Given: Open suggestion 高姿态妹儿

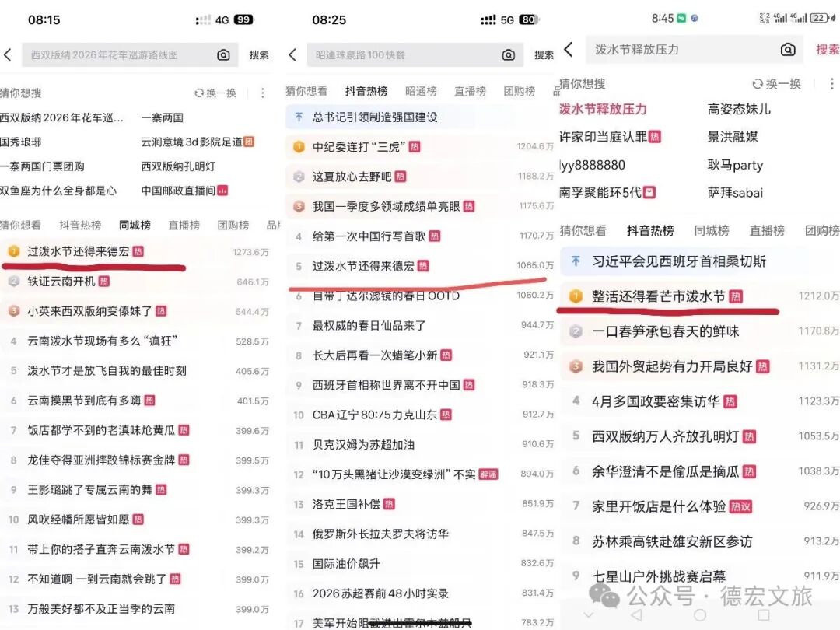Looking at the screenshot, I should coord(740,110).
